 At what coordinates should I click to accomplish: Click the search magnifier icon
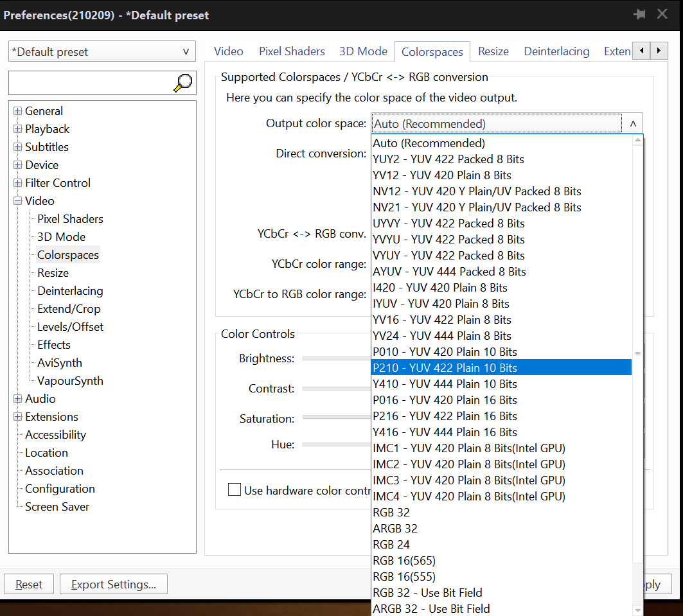tap(183, 82)
